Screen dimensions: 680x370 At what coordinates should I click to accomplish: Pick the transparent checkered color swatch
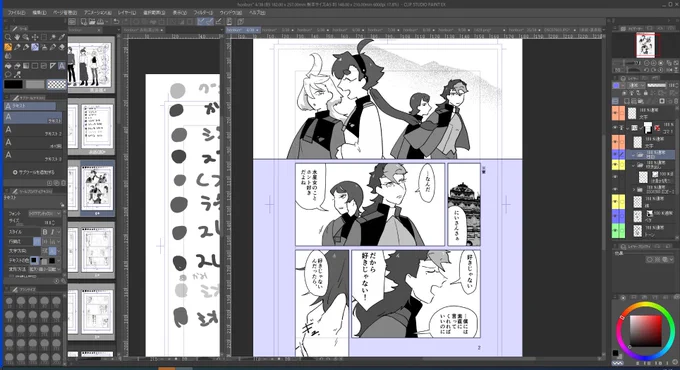56,84
